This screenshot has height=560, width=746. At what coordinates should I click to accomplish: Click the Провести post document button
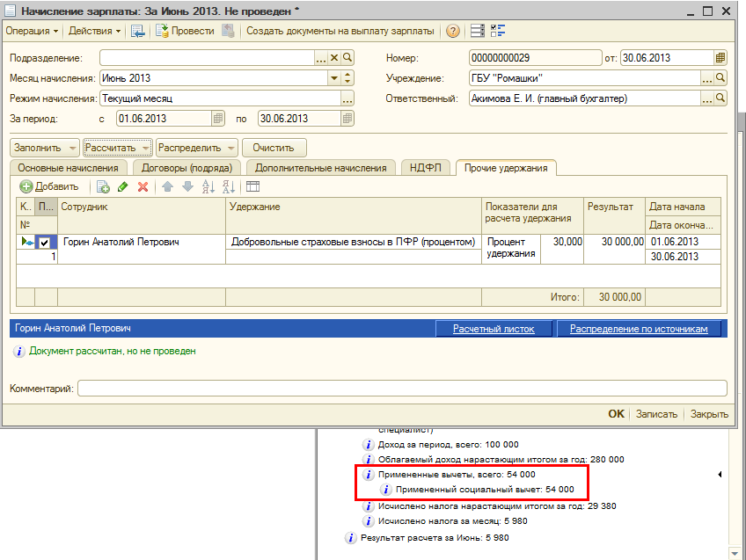pos(186,31)
